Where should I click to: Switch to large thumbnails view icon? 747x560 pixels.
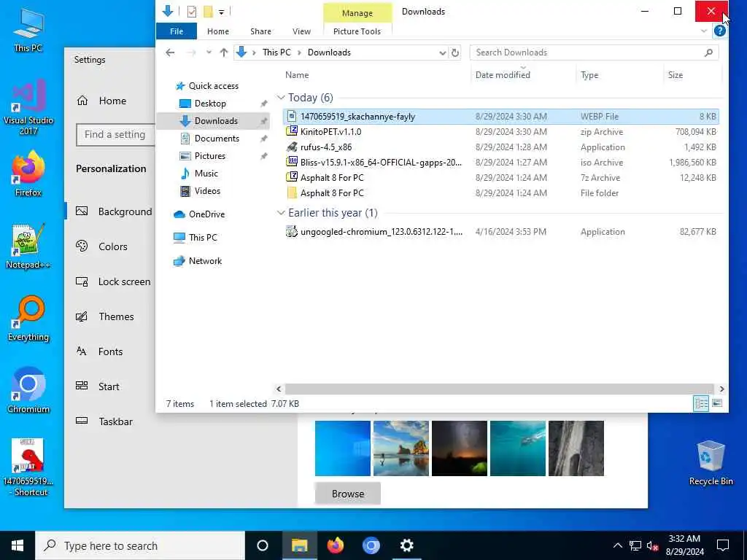tap(716, 404)
